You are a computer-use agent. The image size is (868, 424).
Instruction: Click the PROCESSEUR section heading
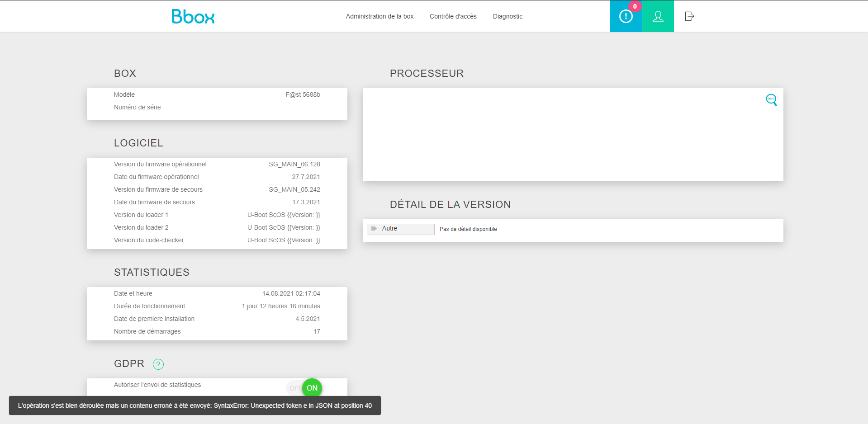(427, 73)
